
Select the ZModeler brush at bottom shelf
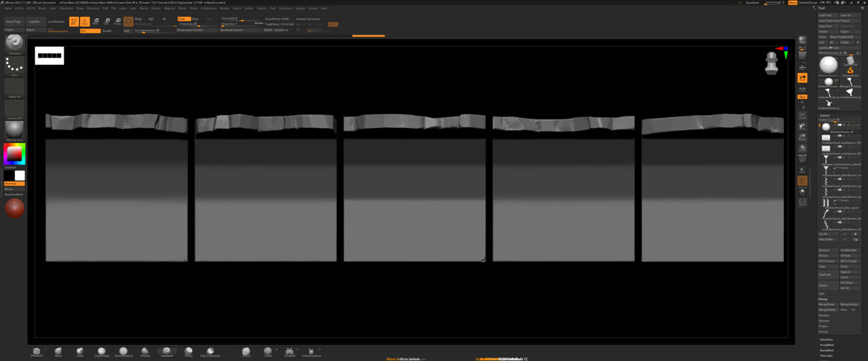[37, 352]
